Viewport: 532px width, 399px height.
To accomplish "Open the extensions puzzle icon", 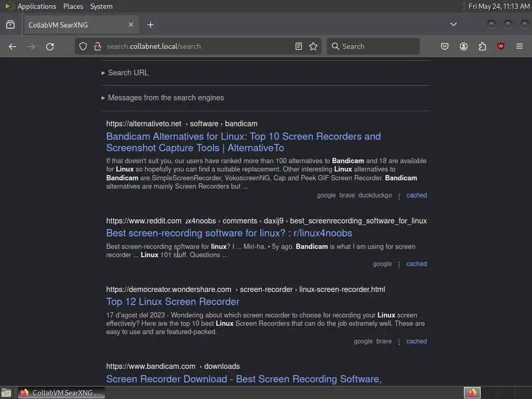I will [x=482, y=46].
